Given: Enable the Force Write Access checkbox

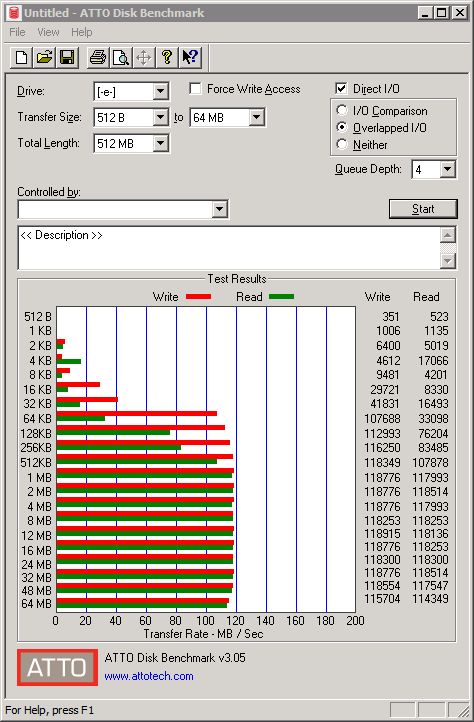Looking at the screenshot, I should coord(195,88).
